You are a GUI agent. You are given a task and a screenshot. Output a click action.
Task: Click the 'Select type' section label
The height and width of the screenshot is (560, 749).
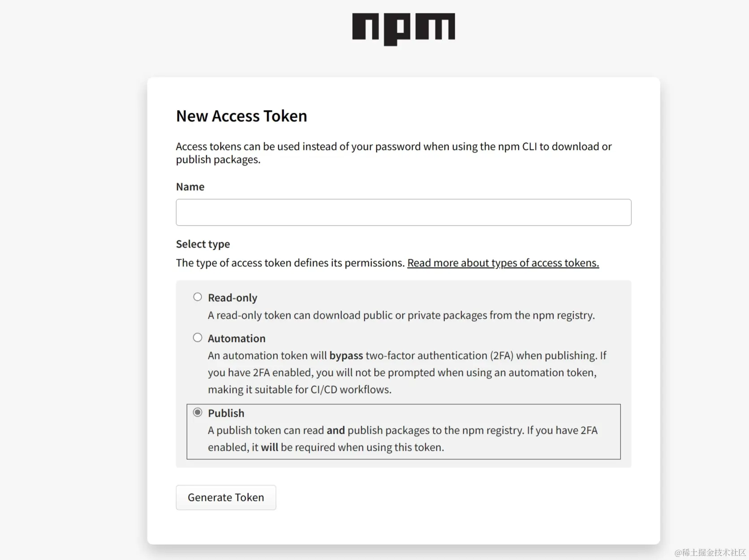click(202, 244)
